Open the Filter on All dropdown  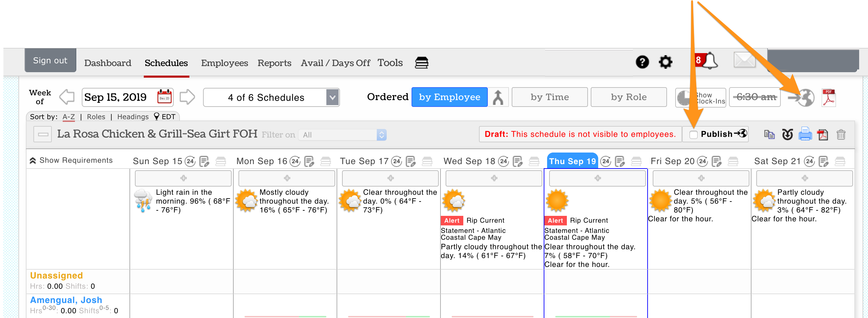click(x=342, y=135)
